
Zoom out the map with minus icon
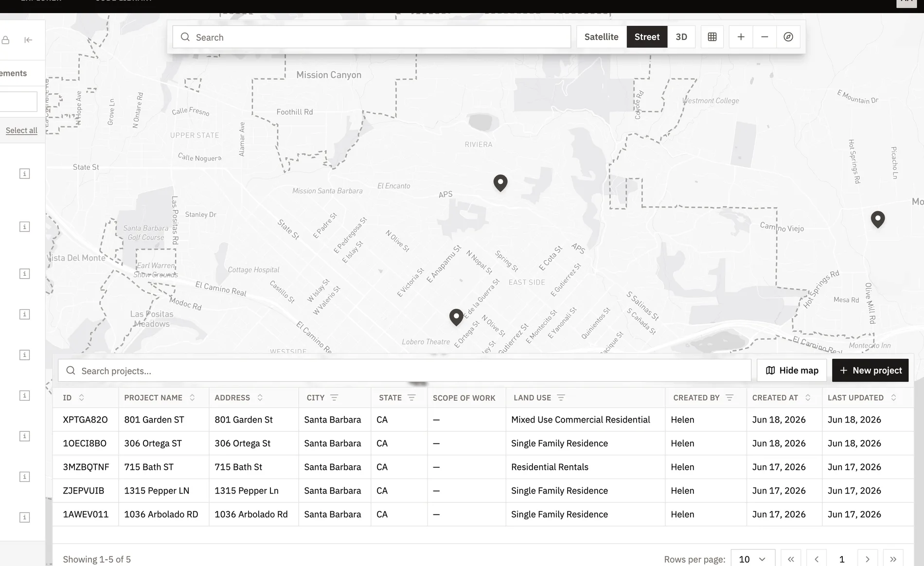pyautogui.click(x=764, y=37)
